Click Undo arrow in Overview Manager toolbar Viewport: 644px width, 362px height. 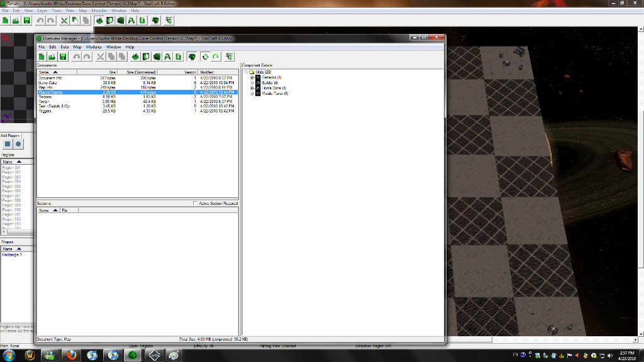tap(76, 57)
